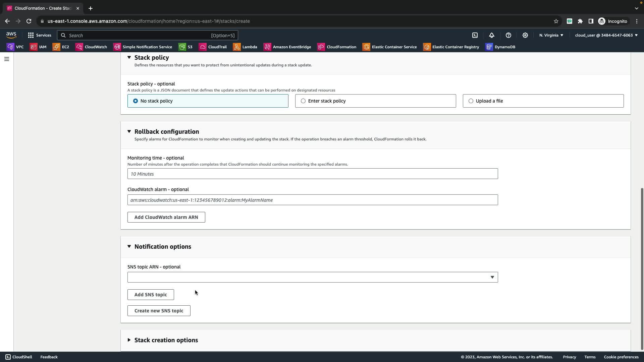Screen dimensions: 644x362
Task: Open CloudShell icon in top navigation bar
Action: tap(475, 35)
